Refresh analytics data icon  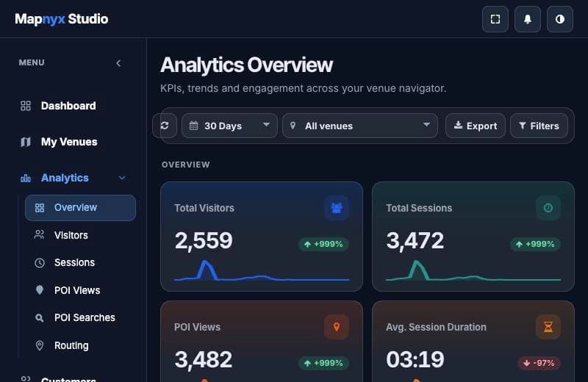click(x=165, y=126)
